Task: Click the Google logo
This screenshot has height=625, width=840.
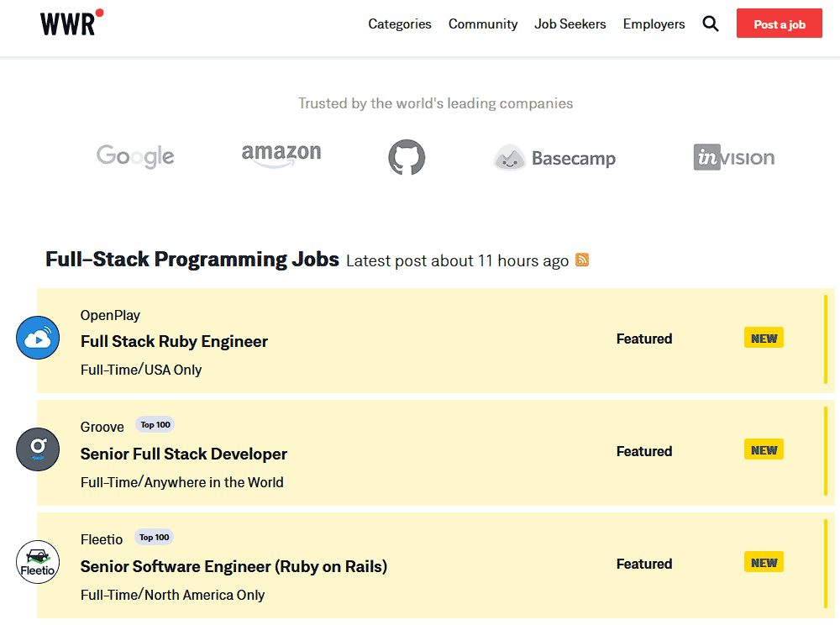Action: (135, 156)
